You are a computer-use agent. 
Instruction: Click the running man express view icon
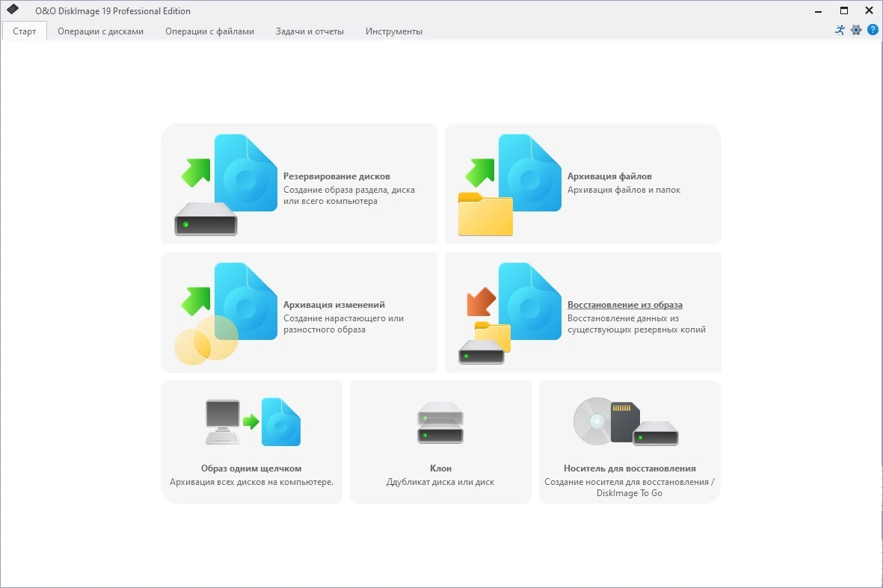840,30
